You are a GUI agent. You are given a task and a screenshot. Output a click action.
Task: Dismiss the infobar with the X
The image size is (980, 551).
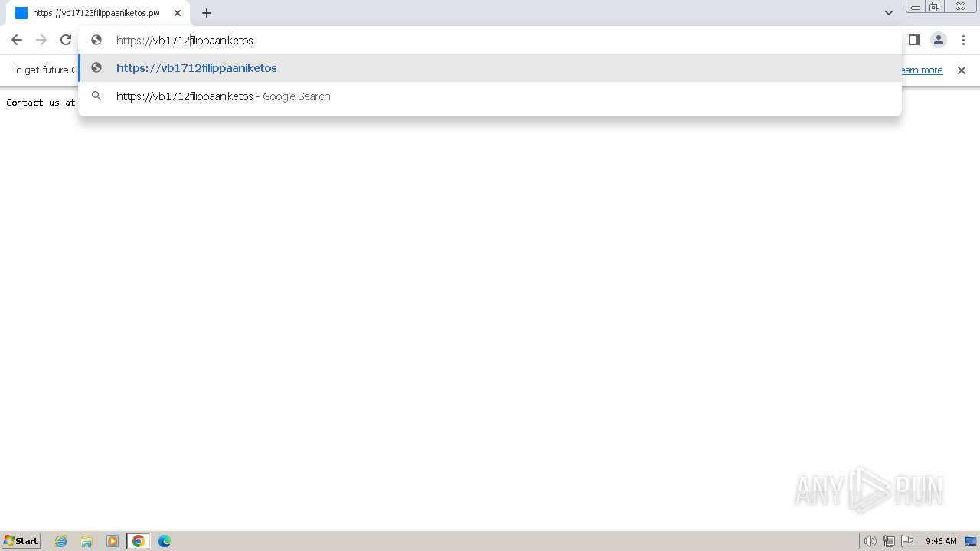coord(962,70)
